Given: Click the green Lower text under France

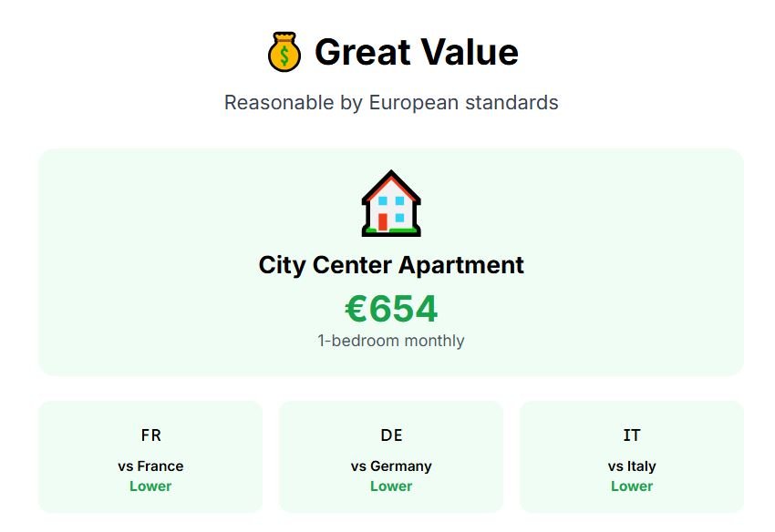Looking at the screenshot, I should point(150,486).
